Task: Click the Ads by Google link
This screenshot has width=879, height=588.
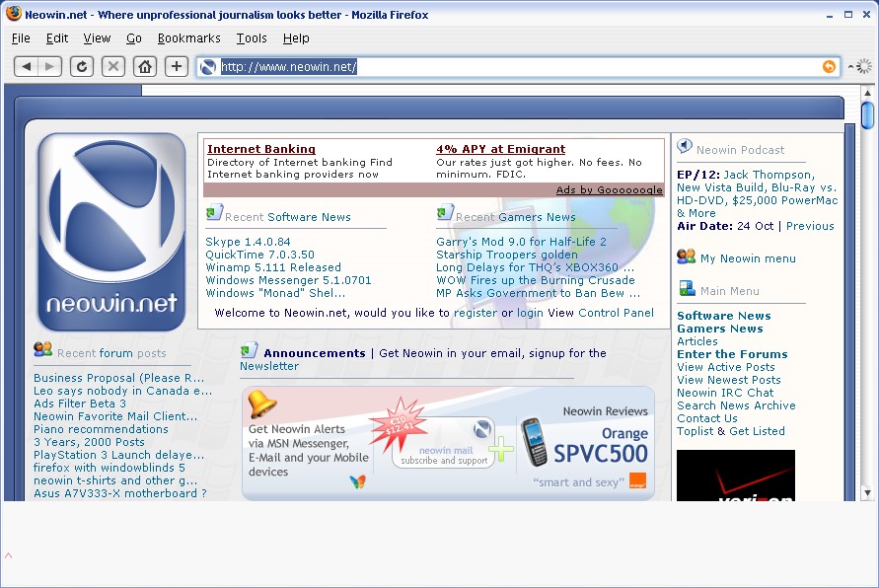Action: (x=609, y=190)
